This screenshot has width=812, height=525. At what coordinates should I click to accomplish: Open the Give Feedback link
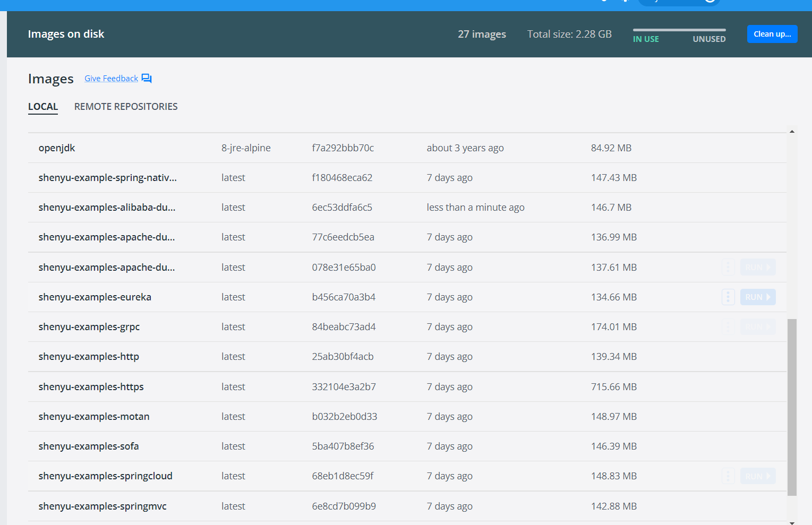pos(111,79)
